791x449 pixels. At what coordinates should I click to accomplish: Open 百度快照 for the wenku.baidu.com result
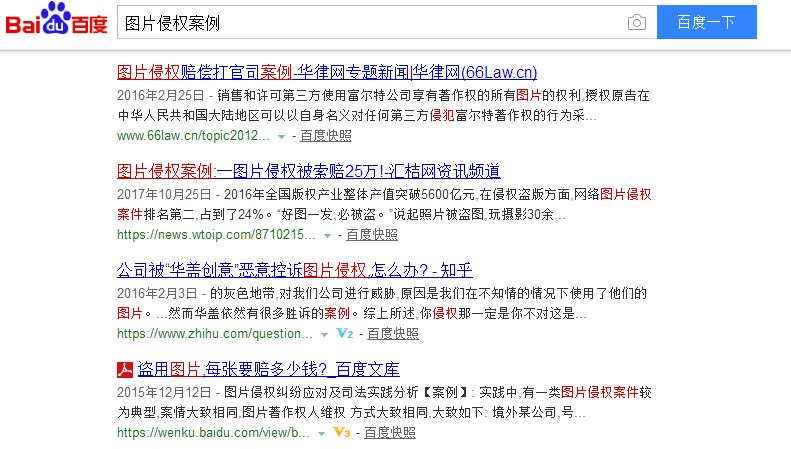pos(390,432)
